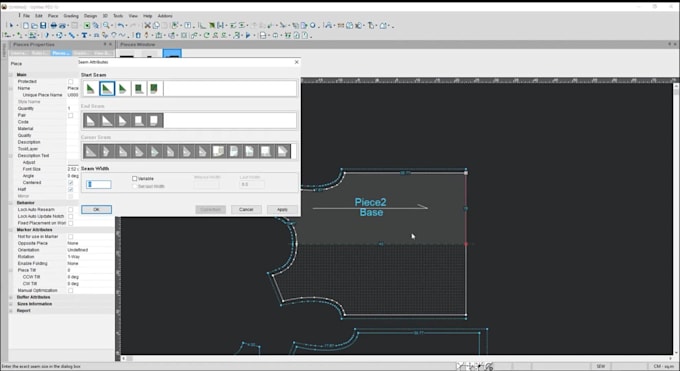Viewport: 680px width, 371px height.
Task: Open the Grading menu
Action: point(71,16)
